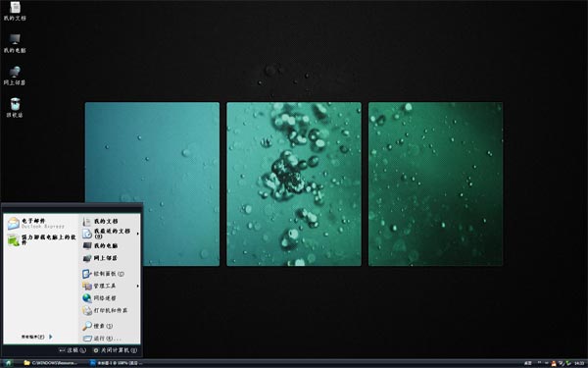This screenshot has width=588, height=368.
Task: Expand the 我最近的文档 submenu
Action: (110, 234)
